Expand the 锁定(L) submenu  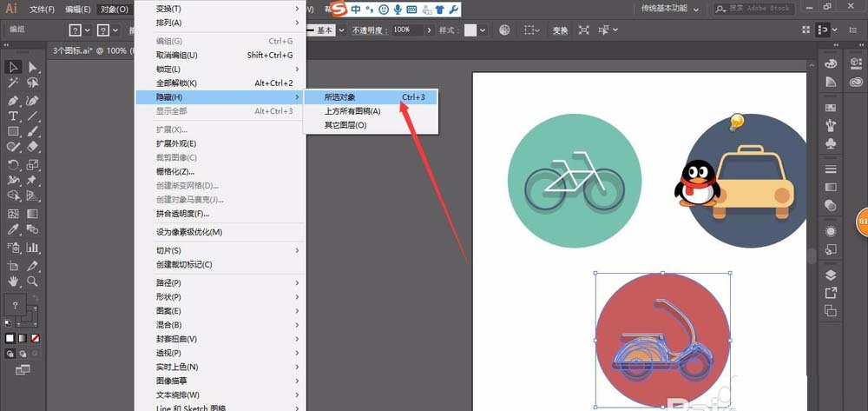point(220,70)
